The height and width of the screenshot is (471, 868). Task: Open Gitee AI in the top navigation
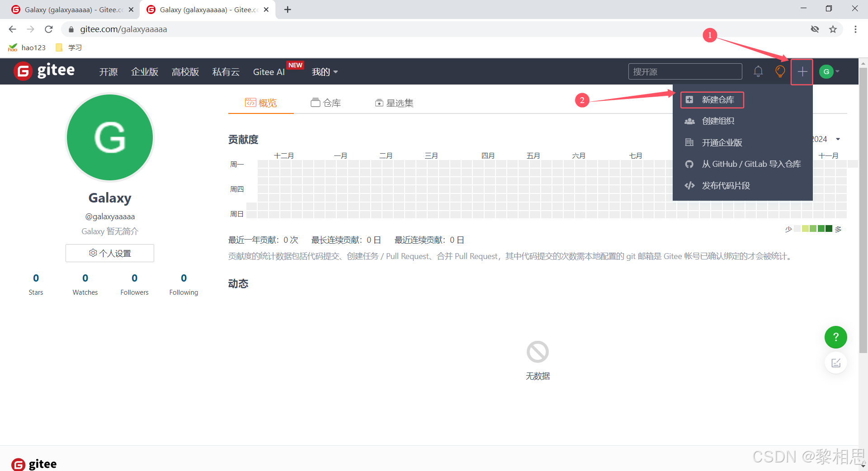point(269,72)
